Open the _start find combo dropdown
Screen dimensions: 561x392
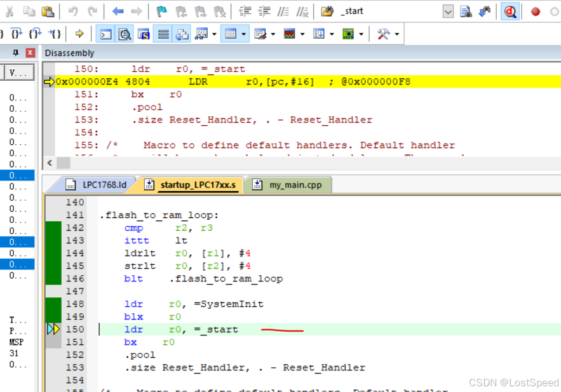[x=448, y=12]
